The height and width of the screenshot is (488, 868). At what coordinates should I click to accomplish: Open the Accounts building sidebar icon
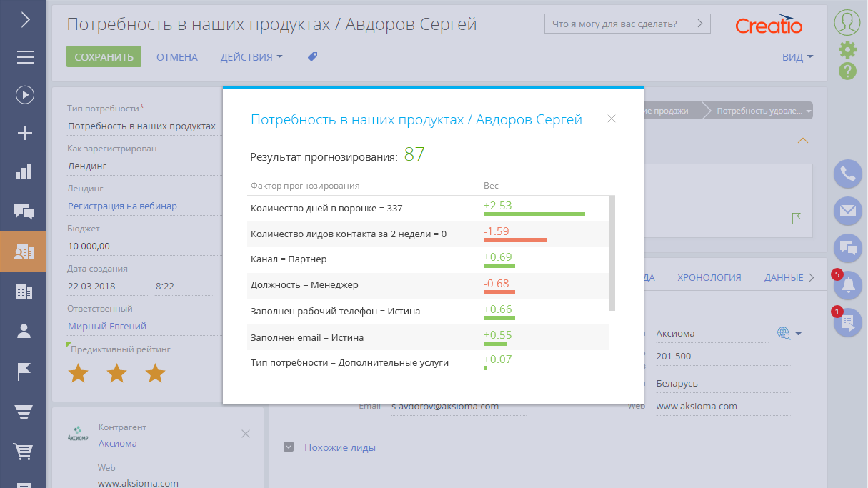[x=24, y=291]
